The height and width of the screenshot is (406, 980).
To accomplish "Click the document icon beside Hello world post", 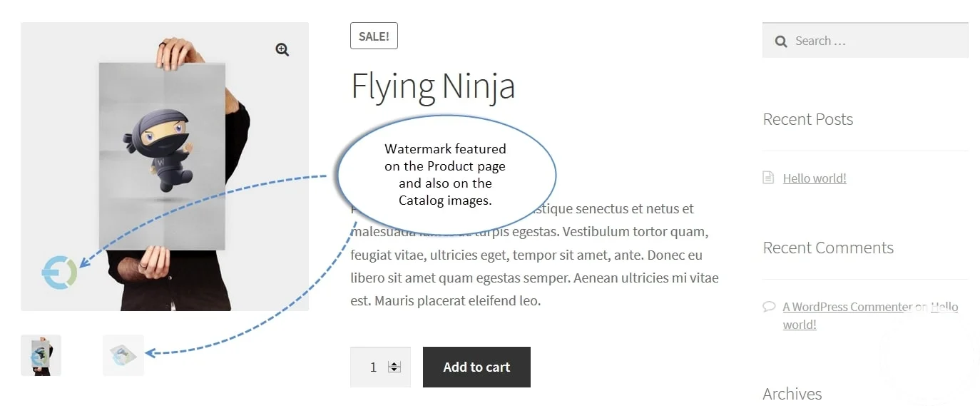I will (x=768, y=178).
